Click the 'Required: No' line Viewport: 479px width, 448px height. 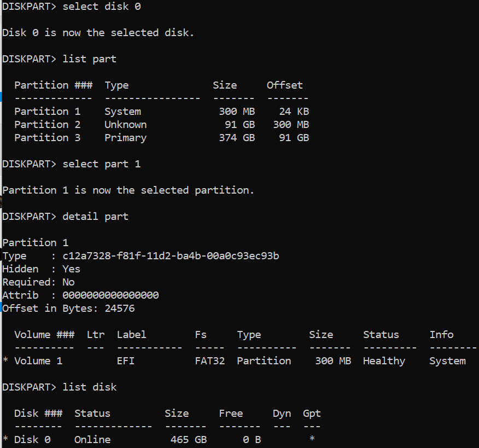pos(38,282)
